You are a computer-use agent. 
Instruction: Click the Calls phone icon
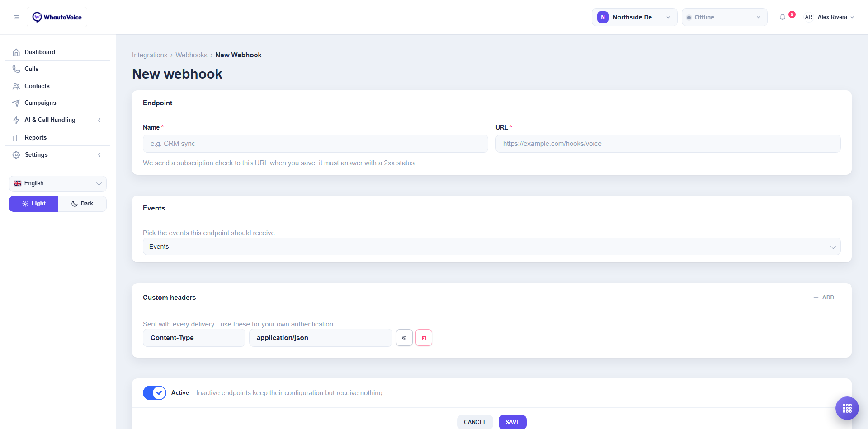click(16, 69)
